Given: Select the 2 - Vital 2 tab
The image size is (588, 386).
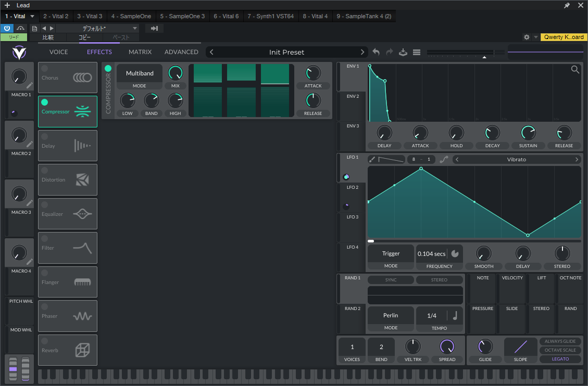Looking at the screenshot, I should (56, 16).
